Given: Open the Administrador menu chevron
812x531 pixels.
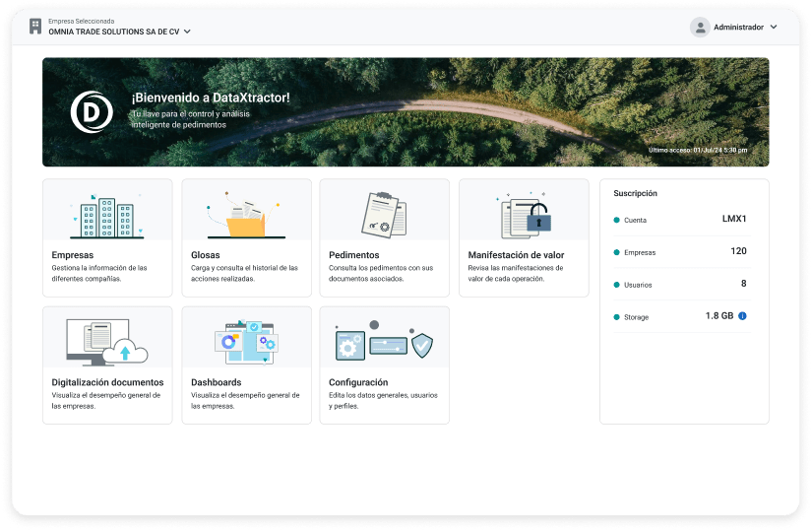Looking at the screenshot, I should tap(774, 28).
